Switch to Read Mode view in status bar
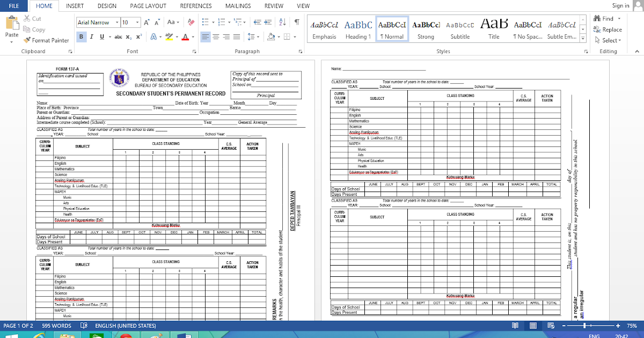The width and height of the screenshot is (644, 338). click(516, 325)
